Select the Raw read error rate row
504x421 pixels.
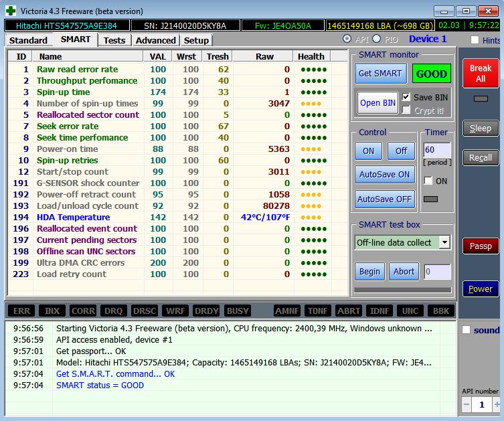[x=178, y=70]
